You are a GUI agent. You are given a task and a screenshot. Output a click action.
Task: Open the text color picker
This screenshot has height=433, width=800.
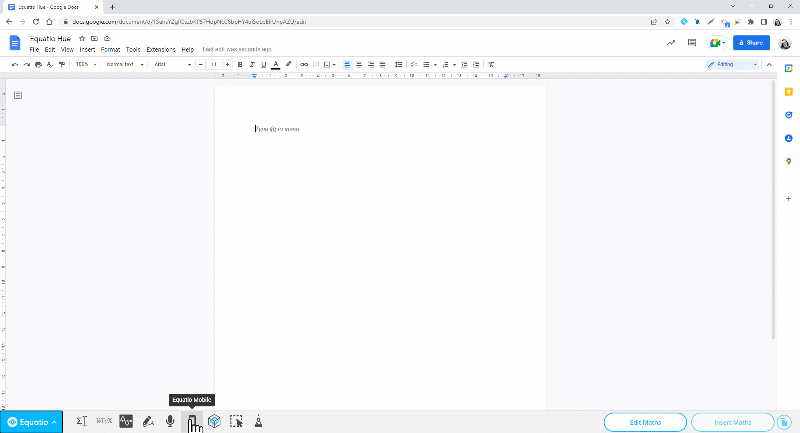pyautogui.click(x=276, y=64)
